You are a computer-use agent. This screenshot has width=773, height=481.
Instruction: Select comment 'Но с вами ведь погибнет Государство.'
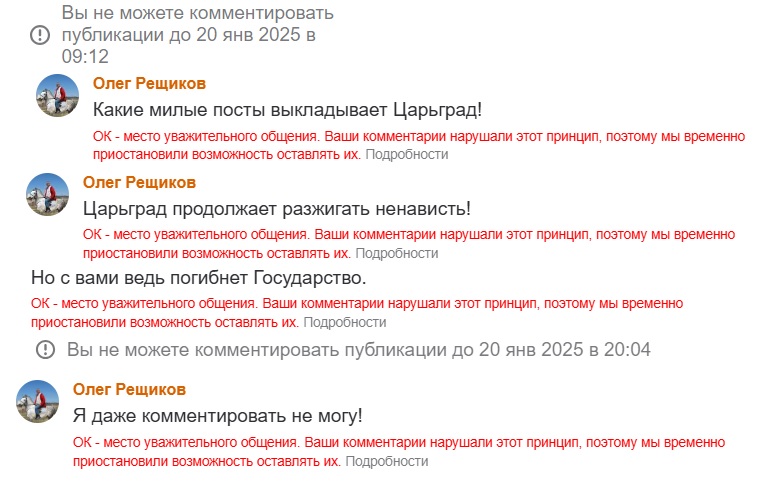[199, 278]
